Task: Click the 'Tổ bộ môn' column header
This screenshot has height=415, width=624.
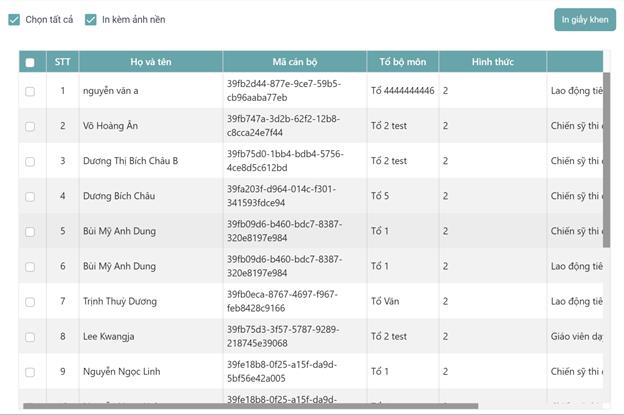Action: point(402,62)
